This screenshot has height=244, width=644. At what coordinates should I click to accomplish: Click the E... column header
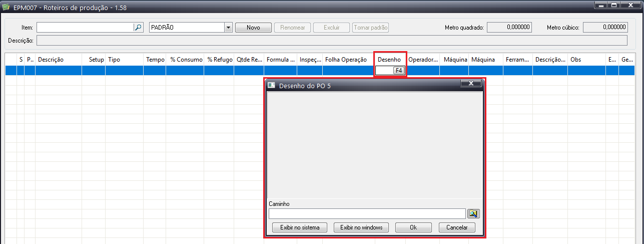612,60
